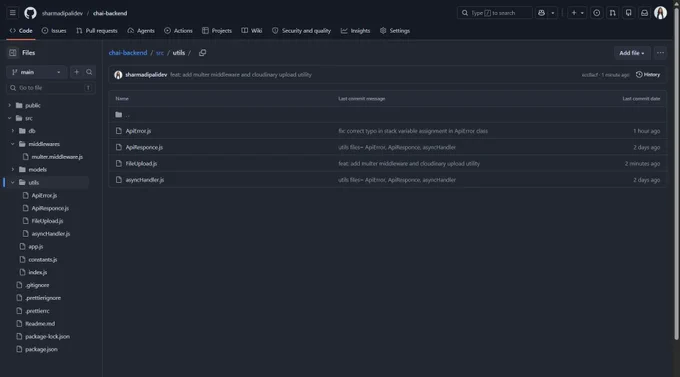
Task: Navigate to src breadcrumb link
Action: pyautogui.click(x=160, y=53)
